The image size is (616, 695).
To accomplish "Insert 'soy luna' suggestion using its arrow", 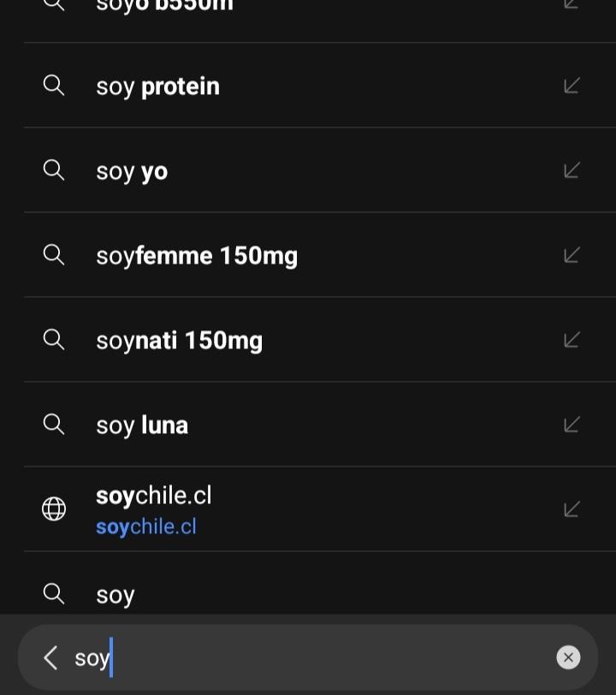I will coord(572,425).
